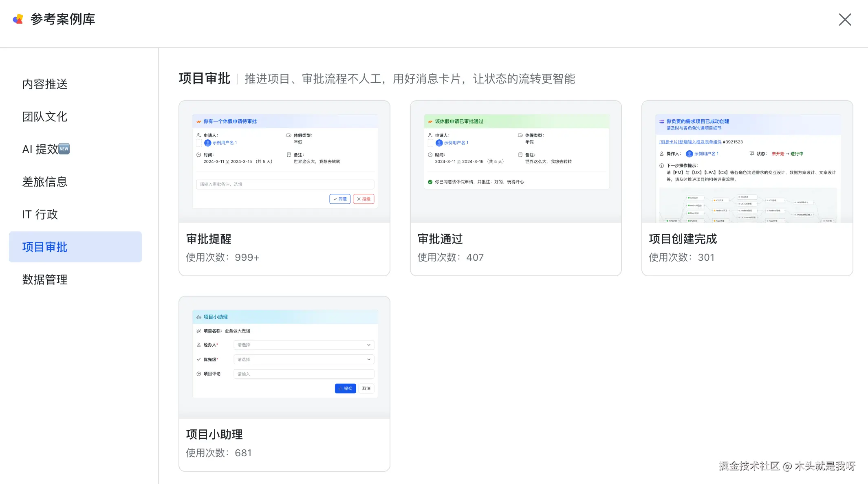The image size is (868, 484).
Task: Go to IT 行政 category
Action: coord(40,214)
